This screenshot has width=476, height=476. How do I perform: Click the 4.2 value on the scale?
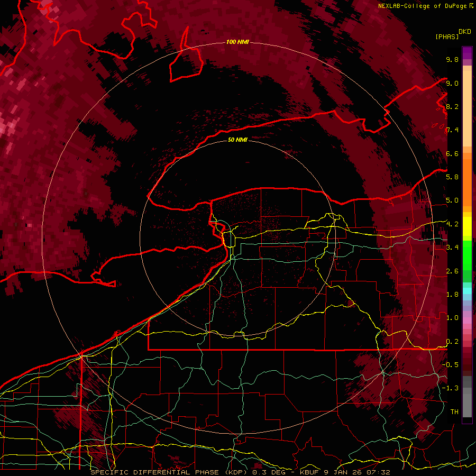pos(452,224)
